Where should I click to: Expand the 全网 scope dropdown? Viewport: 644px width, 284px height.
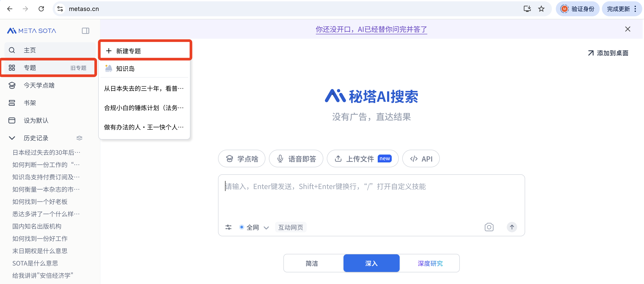pyautogui.click(x=254, y=227)
